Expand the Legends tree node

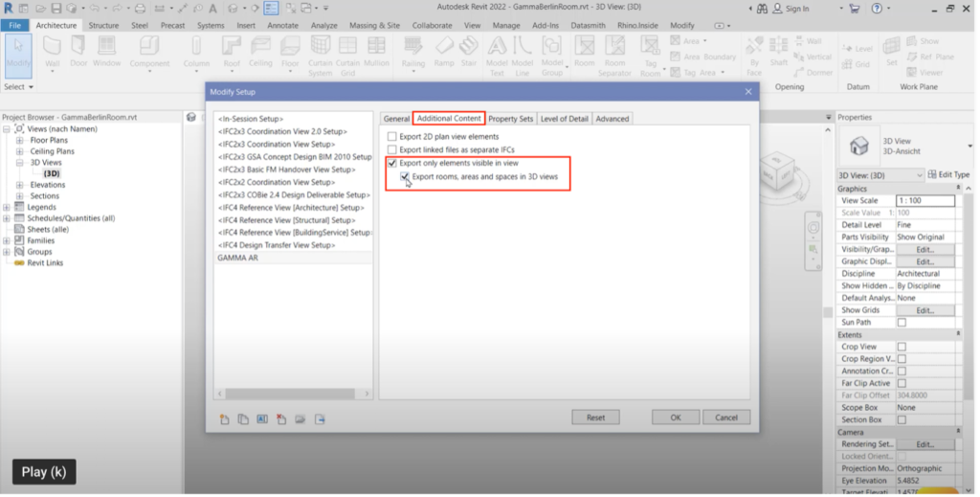tap(7, 207)
